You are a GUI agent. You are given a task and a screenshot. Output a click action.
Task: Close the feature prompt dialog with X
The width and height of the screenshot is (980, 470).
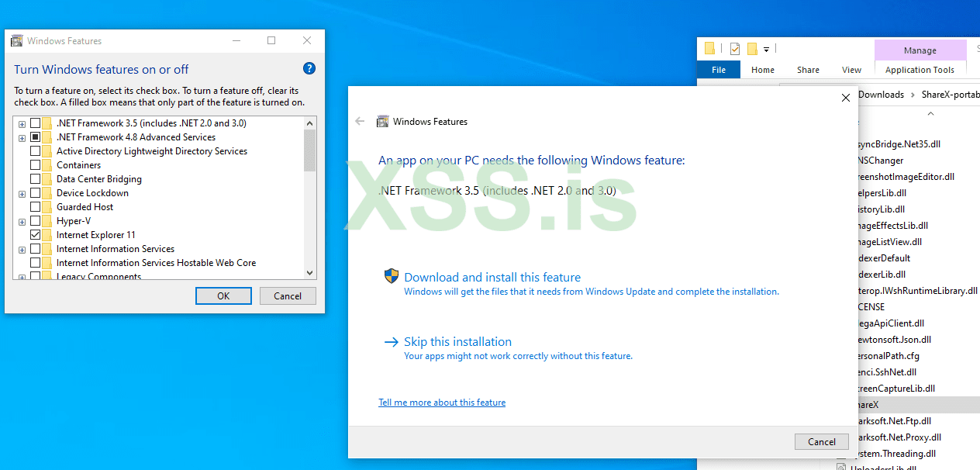click(846, 98)
